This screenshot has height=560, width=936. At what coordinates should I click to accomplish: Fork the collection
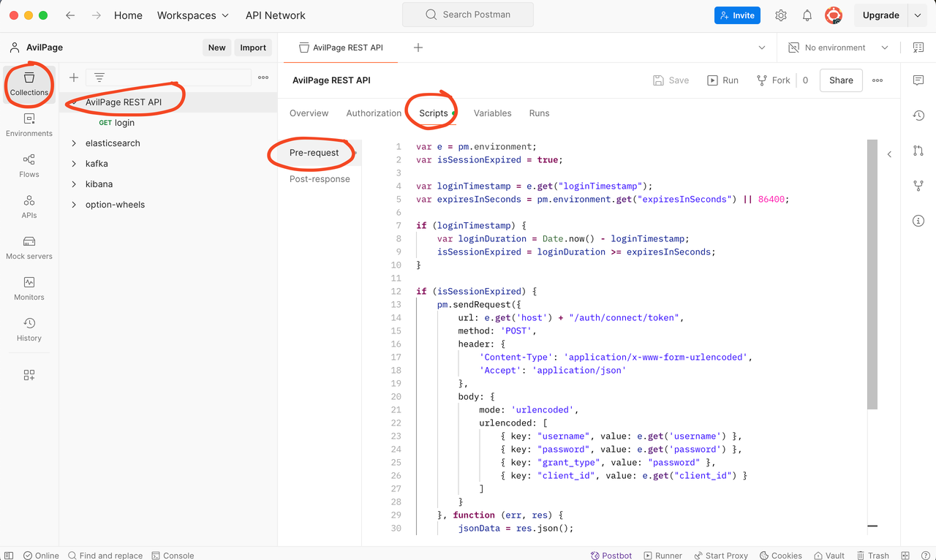pyautogui.click(x=773, y=80)
